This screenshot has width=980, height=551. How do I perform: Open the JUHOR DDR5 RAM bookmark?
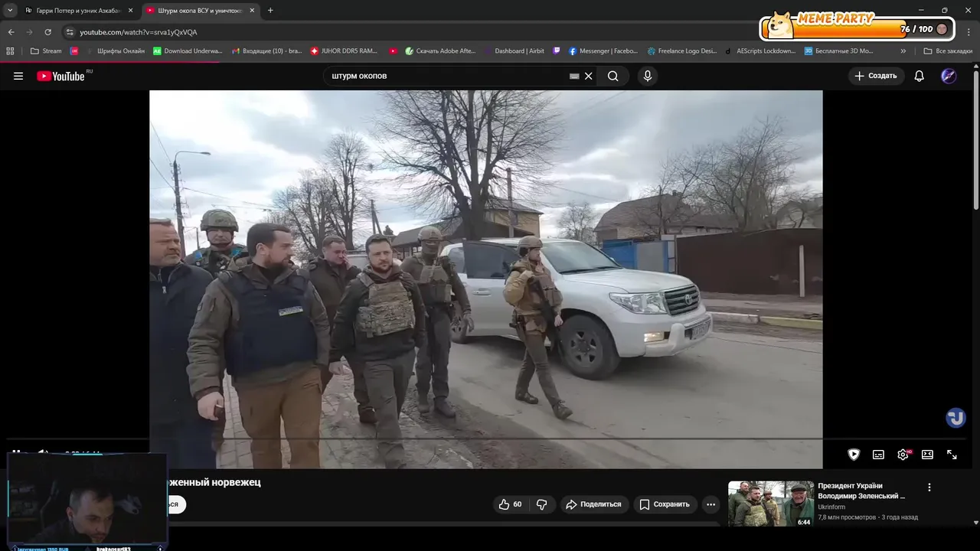click(x=345, y=51)
